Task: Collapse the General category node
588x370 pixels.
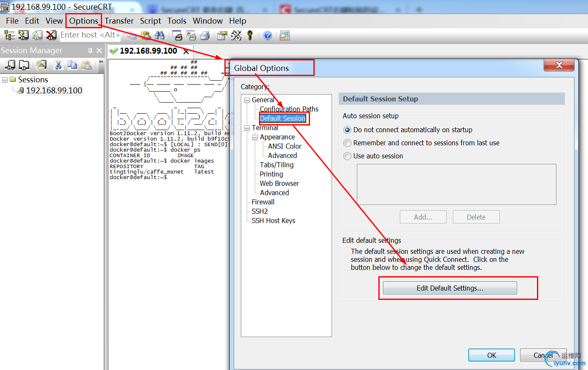Action: coord(247,100)
